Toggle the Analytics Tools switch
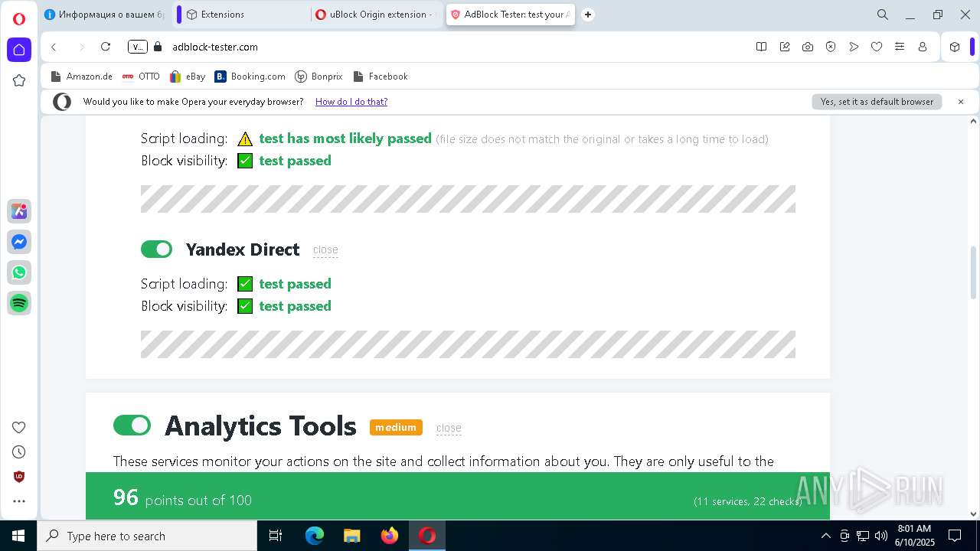This screenshot has width=980, height=551. pos(132,425)
